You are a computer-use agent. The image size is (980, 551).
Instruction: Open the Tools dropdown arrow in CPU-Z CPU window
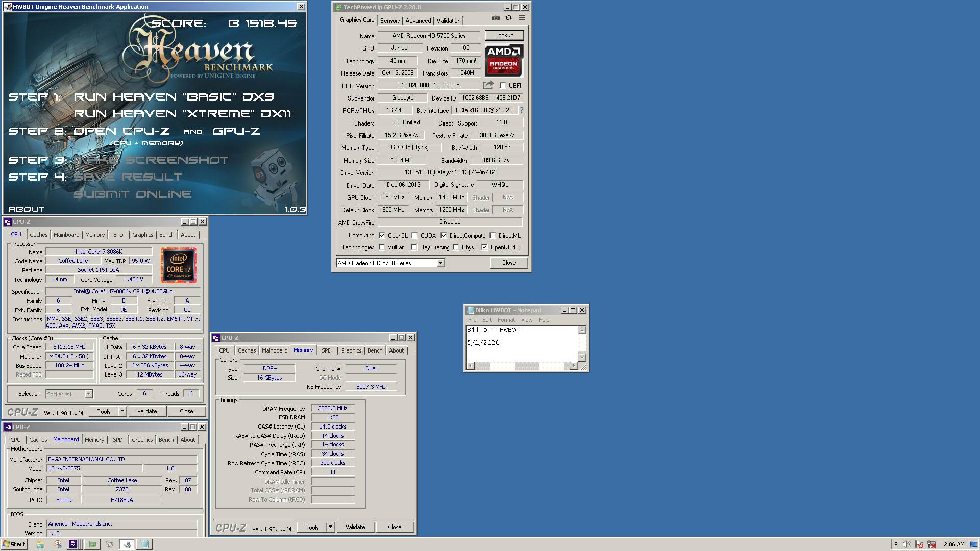click(122, 411)
